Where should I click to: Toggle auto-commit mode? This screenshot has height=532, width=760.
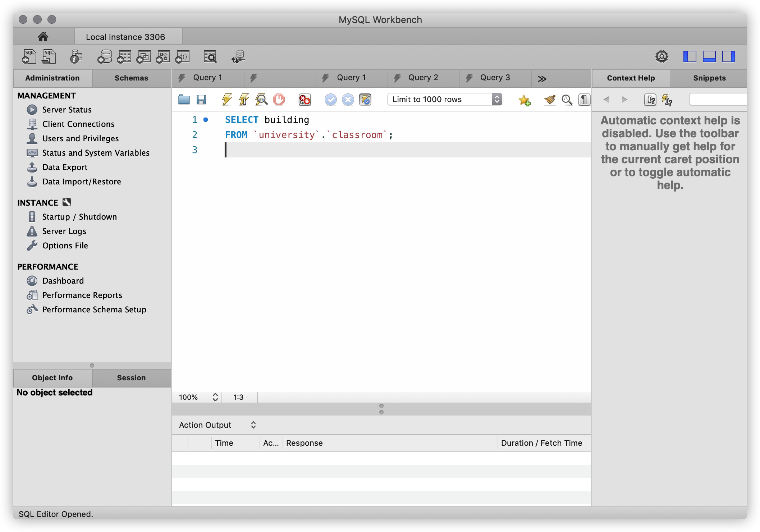coord(365,100)
